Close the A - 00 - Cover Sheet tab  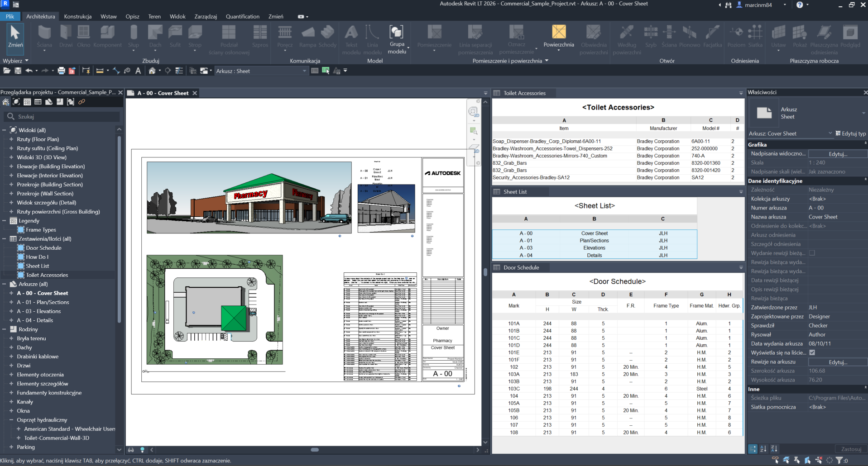[x=195, y=93]
